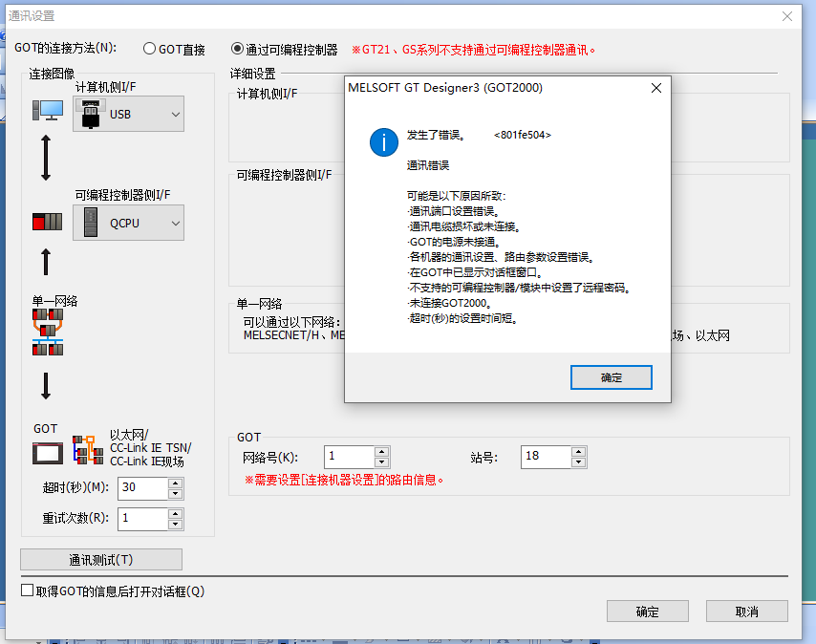Click the Ethernet/CC-Link IE network icon
This screenshot has width=816, height=644.
[89, 447]
